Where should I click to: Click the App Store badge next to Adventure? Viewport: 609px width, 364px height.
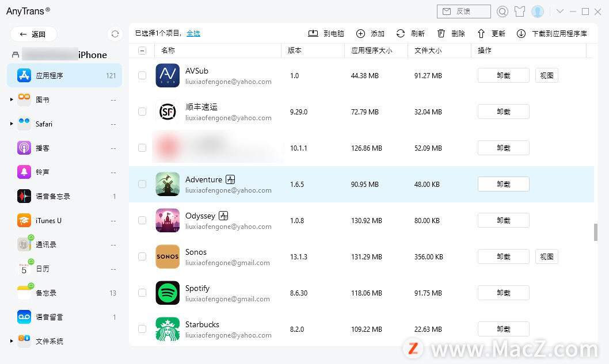click(x=230, y=179)
